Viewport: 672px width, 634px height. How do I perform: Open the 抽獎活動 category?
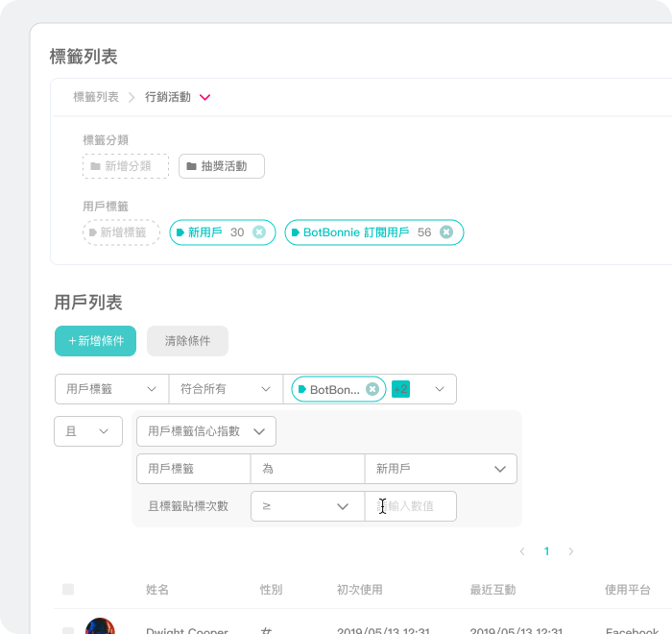coord(222,166)
